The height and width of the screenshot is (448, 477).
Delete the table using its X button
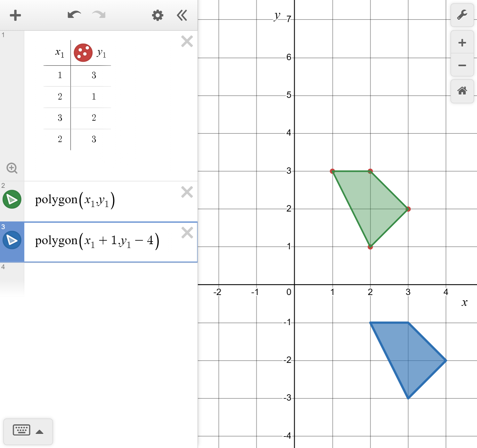(x=187, y=41)
